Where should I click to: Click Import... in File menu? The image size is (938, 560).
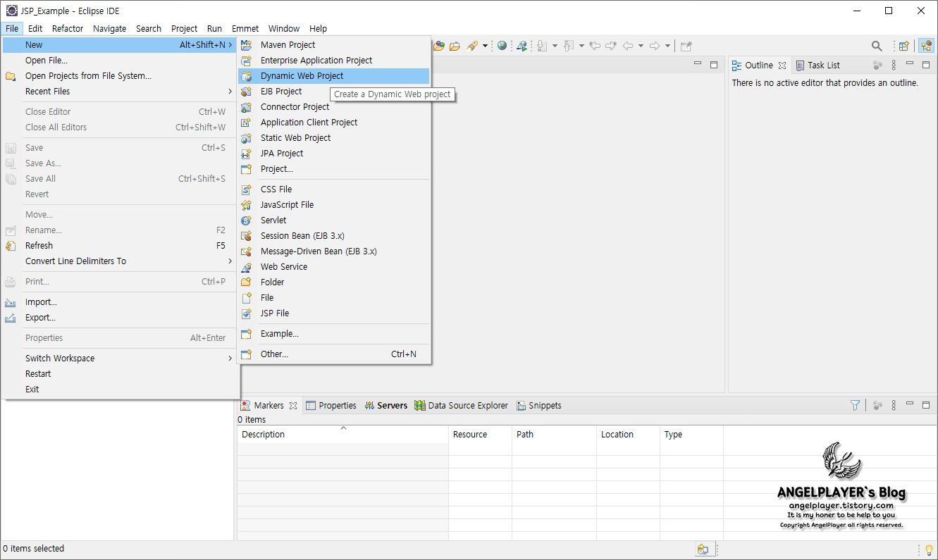click(x=120, y=302)
